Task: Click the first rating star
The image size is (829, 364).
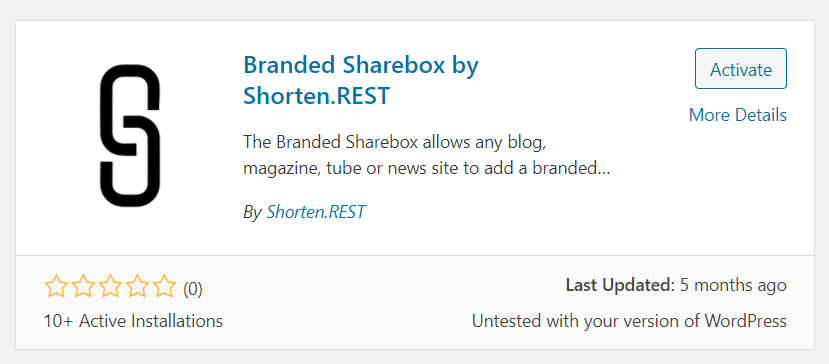Action: tap(56, 286)
